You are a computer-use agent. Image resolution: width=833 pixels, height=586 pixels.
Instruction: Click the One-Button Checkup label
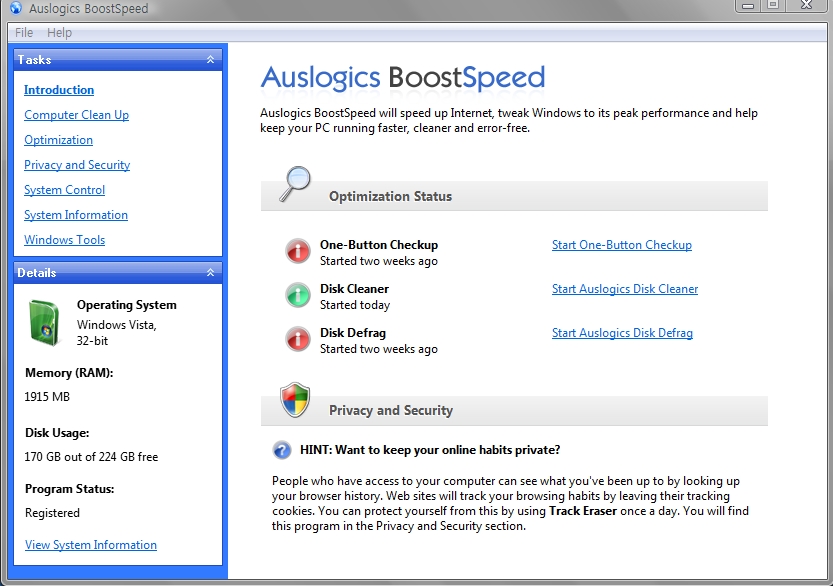pos(379,245)
